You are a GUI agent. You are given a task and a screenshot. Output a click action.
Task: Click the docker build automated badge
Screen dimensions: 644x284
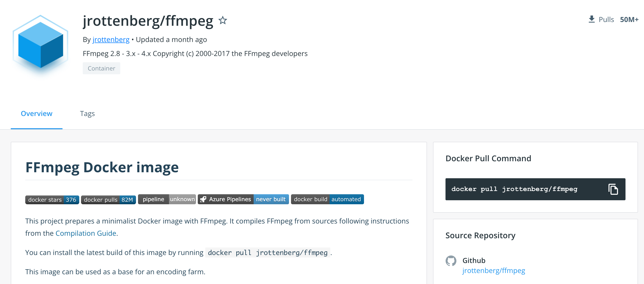[327, 199]
